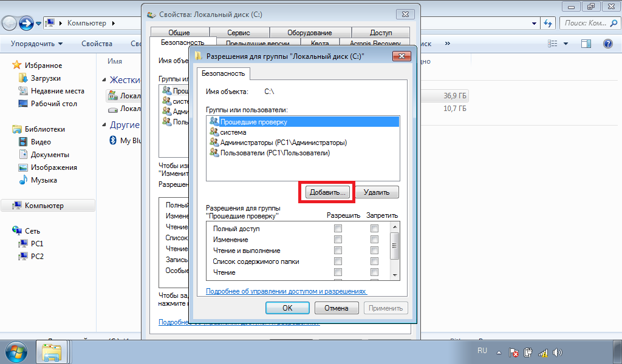Open the view options dropdown arrow
Screen dimensions: 622x364
click(x=566, y=44)
